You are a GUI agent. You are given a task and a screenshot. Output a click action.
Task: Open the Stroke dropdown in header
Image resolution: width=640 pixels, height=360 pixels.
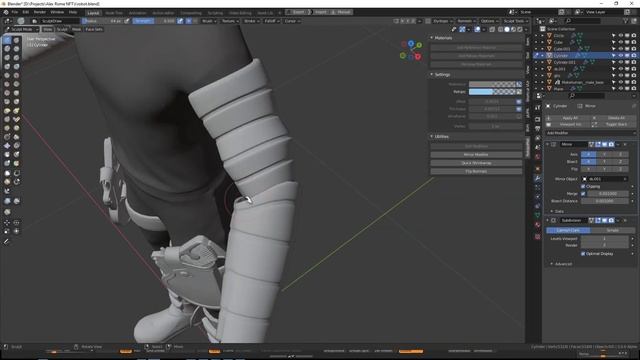coord(251,21)
